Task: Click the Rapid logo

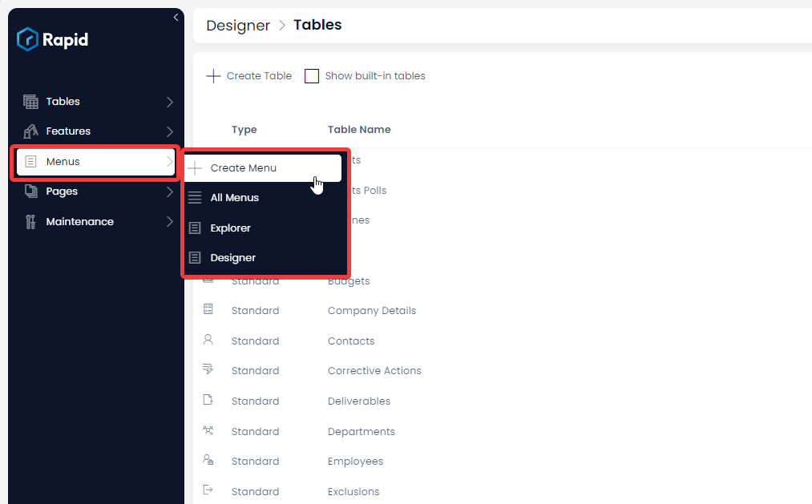Action: pos(52,39)
